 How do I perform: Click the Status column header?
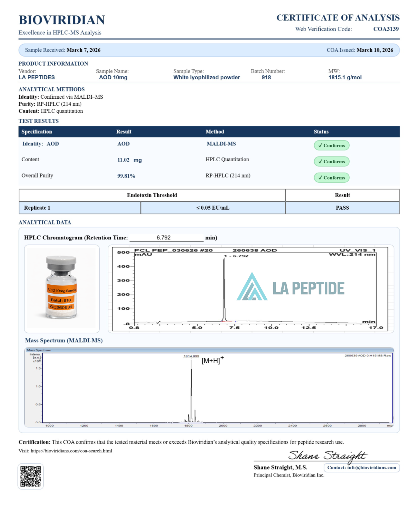pos(321,132)
